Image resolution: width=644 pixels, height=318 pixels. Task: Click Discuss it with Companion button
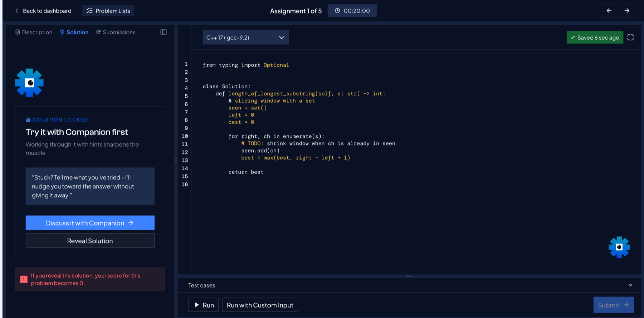[90, 223]
